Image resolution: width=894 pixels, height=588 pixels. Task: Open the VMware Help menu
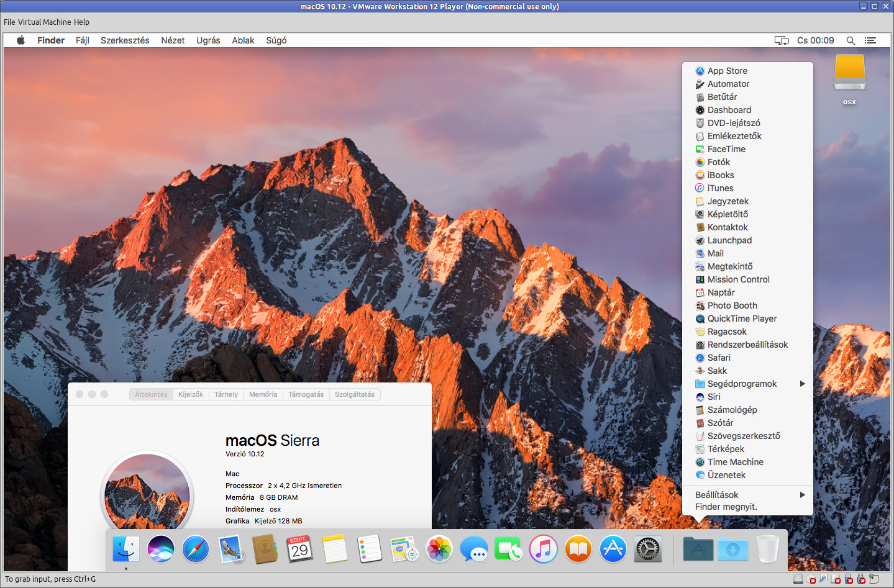click(x=81, y=22)
